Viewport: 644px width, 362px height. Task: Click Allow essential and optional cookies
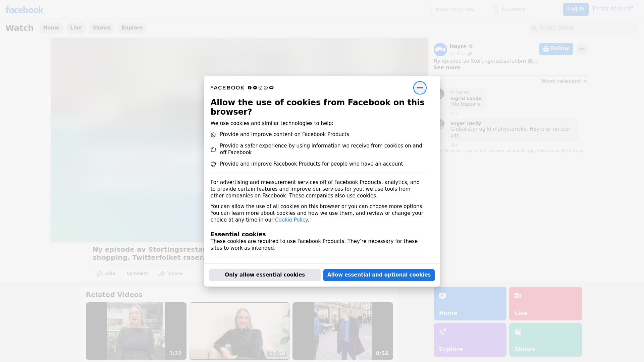click(x=379, y=275)
